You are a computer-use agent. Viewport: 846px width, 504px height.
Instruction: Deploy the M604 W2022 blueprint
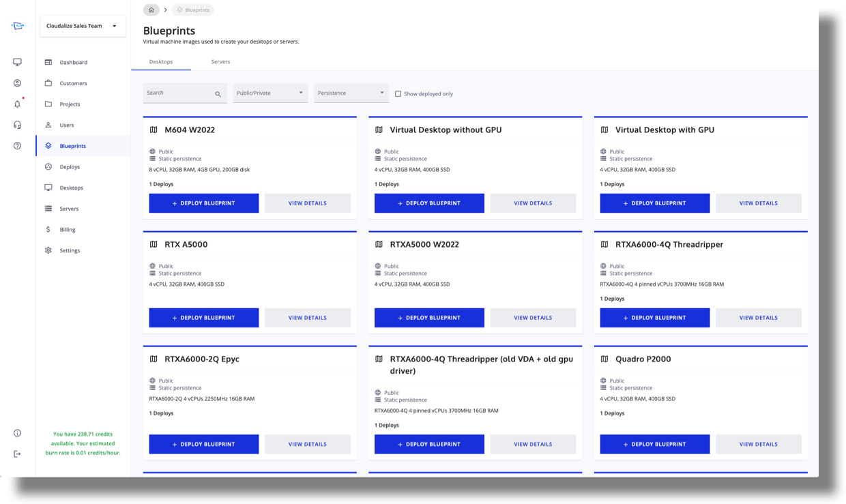204,203
